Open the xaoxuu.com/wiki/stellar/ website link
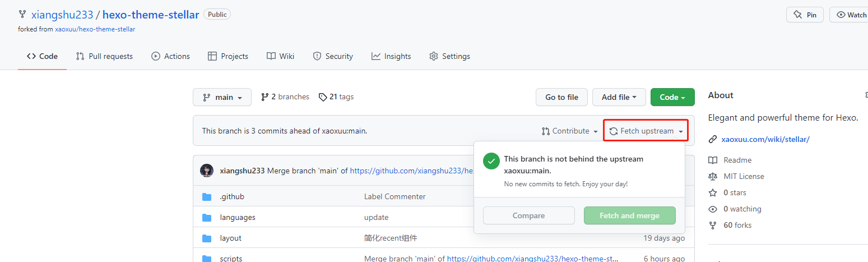Screen dimensions: 868x262 click(x=765, y=139)
